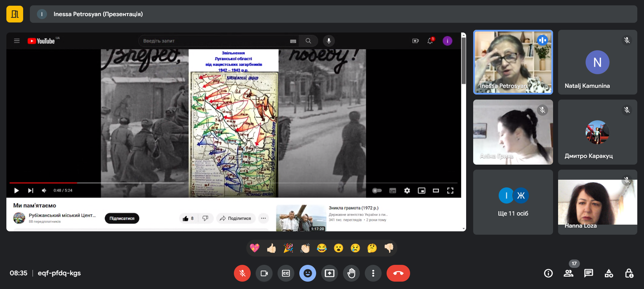
Task: Expand more actions under the video
Action: [x=263, y=218]
